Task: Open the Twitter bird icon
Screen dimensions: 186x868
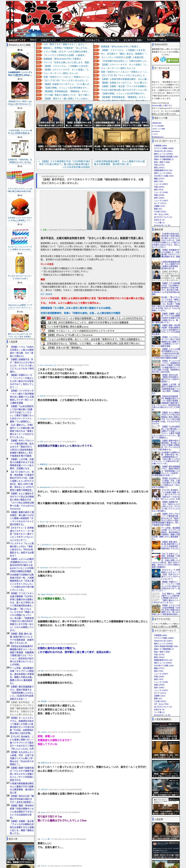Action: tap(163, 60)
